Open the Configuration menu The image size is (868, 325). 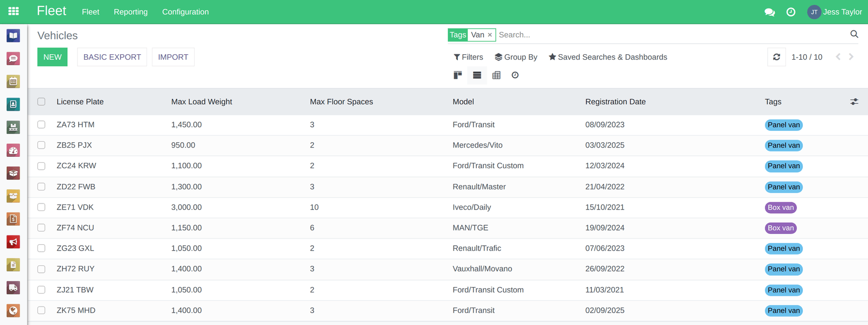[x=186, y=12]
